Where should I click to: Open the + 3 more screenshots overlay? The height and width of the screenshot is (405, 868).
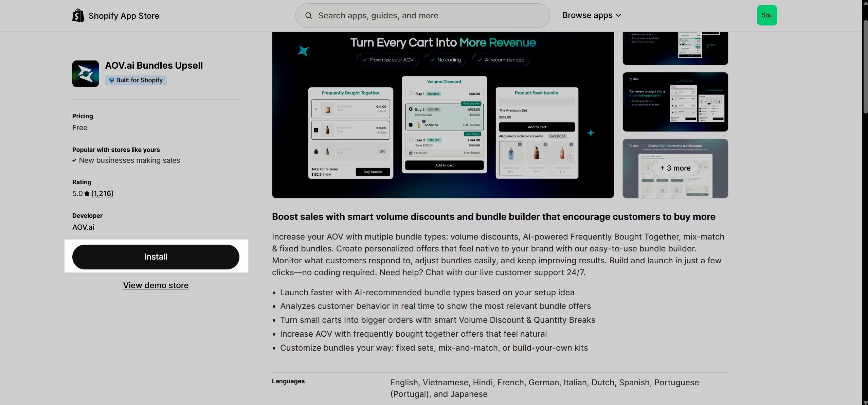point(675,168)
